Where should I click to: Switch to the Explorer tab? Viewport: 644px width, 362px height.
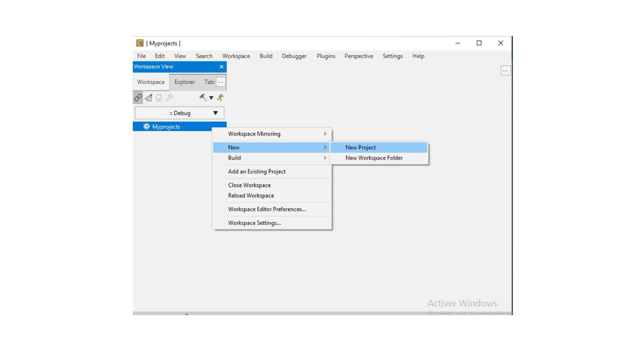[x=184, y=82]
